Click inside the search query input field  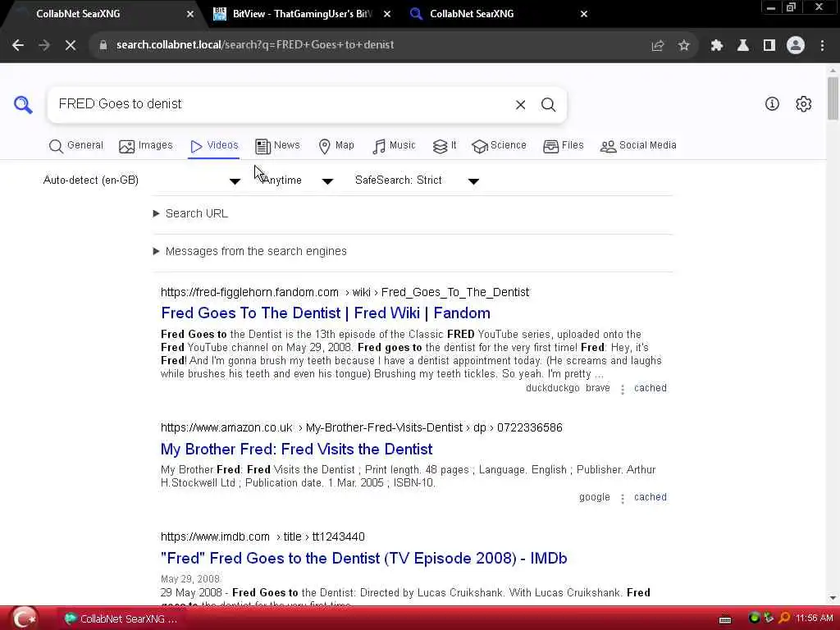pos(281,104)
